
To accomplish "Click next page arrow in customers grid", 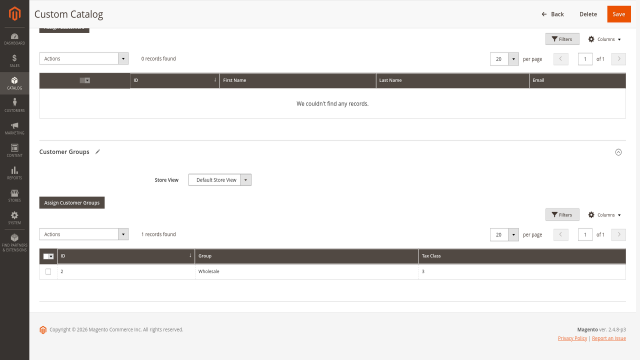I will click(618, 59).
